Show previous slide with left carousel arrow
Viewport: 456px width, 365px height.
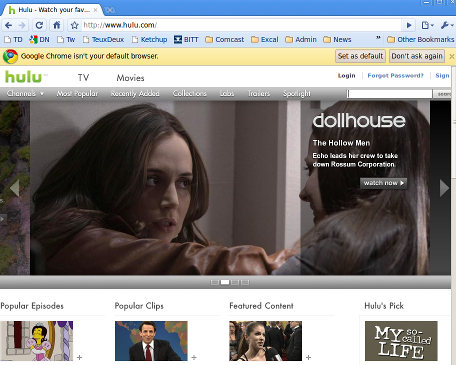(14, 188)
